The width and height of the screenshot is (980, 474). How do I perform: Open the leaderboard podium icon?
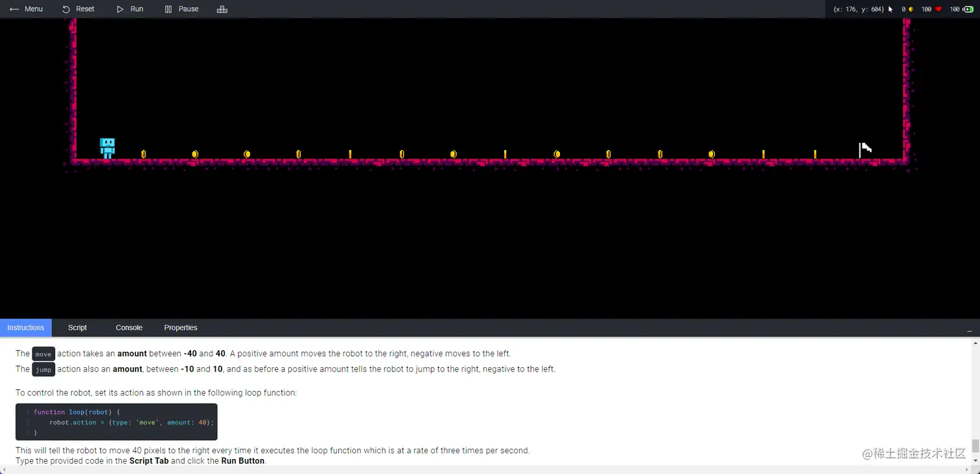(222, 9)
